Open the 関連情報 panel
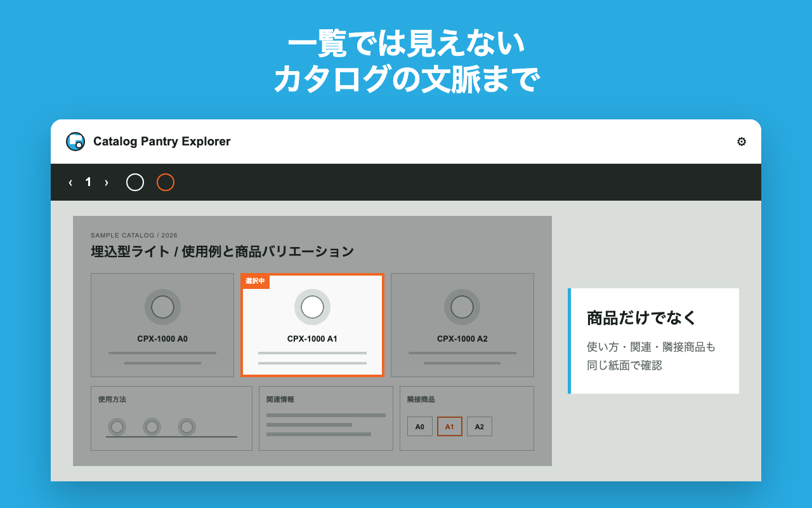Screen dimensions: 812x508 [x=326, y=418]
